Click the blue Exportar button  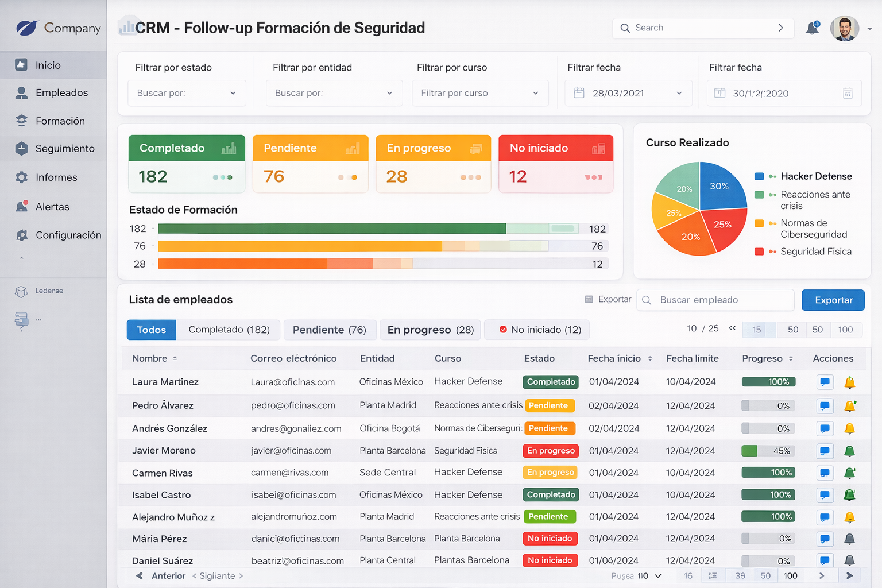point(833,300)
